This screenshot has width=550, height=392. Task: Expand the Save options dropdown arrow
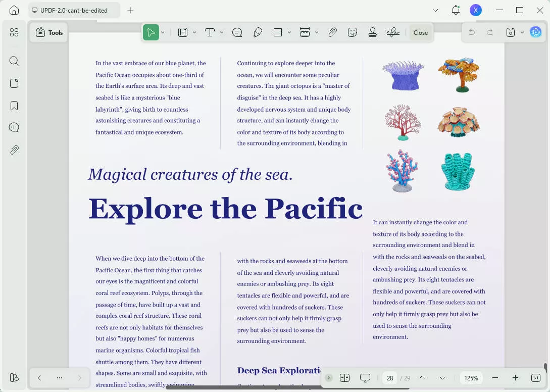(x=522, y=33)
